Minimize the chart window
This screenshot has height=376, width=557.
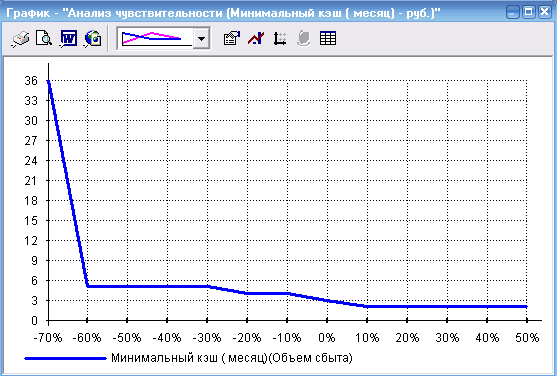[512, 12]
